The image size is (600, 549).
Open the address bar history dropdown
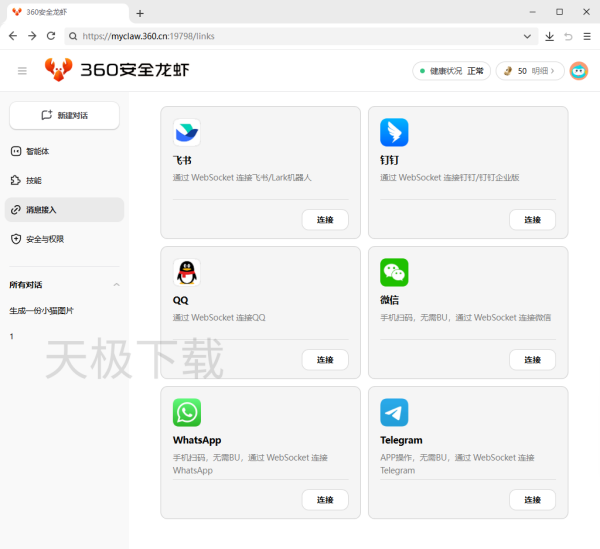pyautogui.click(x=528, y=36)
